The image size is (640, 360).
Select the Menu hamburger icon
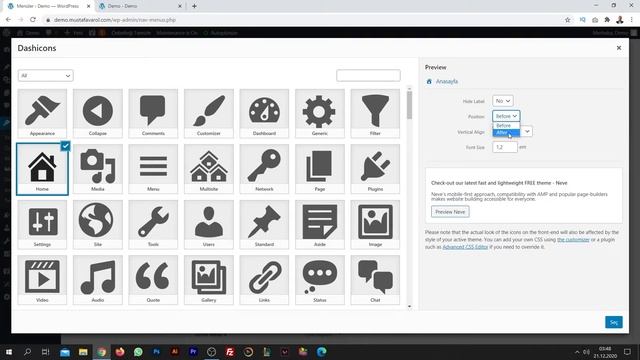tap(153, 169)
